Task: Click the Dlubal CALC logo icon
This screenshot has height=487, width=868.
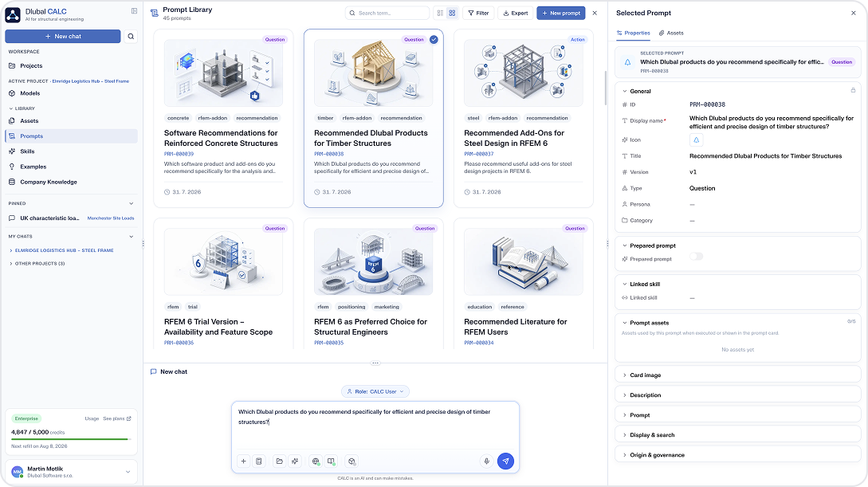Action: (x=13, y=14)
